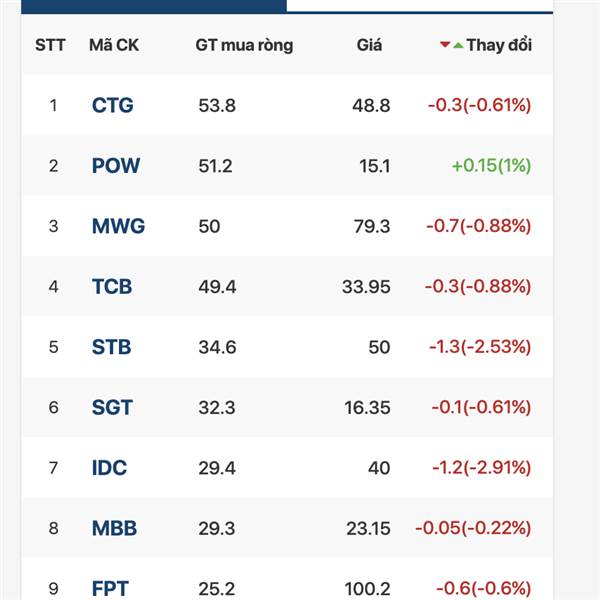Sort by the Thay đổi column header
Screen dimensions: 600x600
click(499, 45)
